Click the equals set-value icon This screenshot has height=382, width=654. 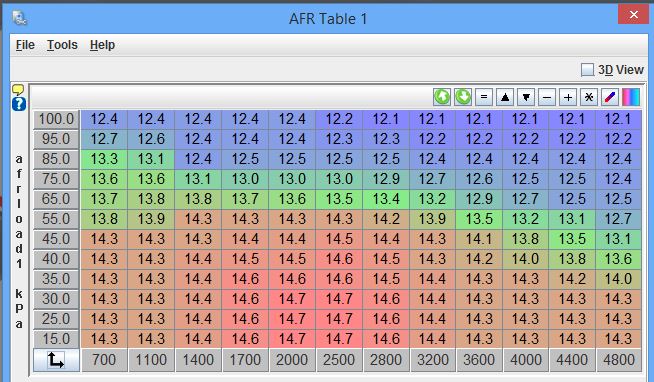484,97
